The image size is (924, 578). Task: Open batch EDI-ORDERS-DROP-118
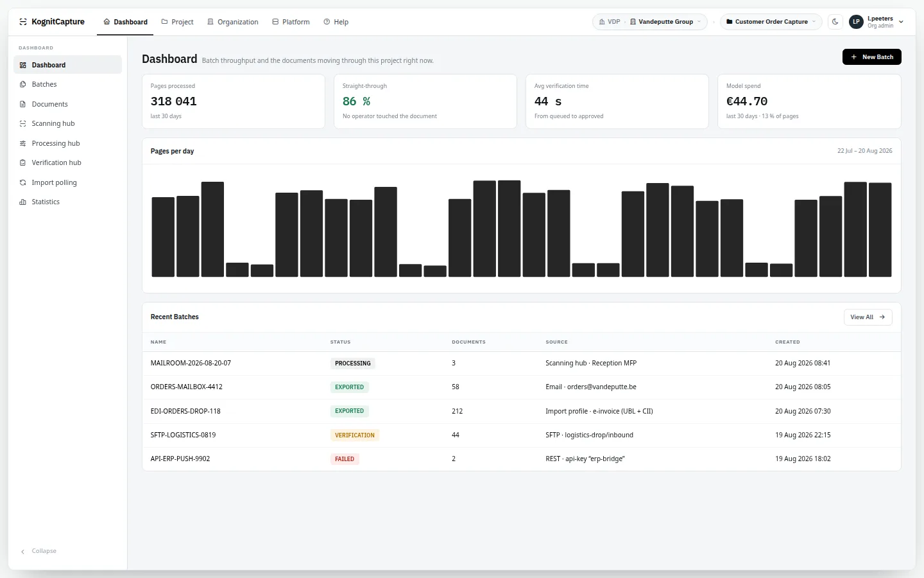pos(185,411)
